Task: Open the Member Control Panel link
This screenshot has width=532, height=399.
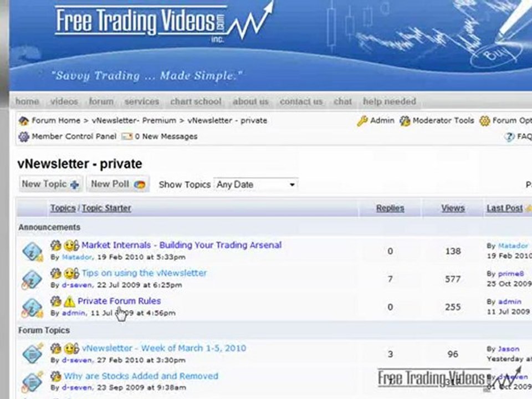Action: [74, 137]
